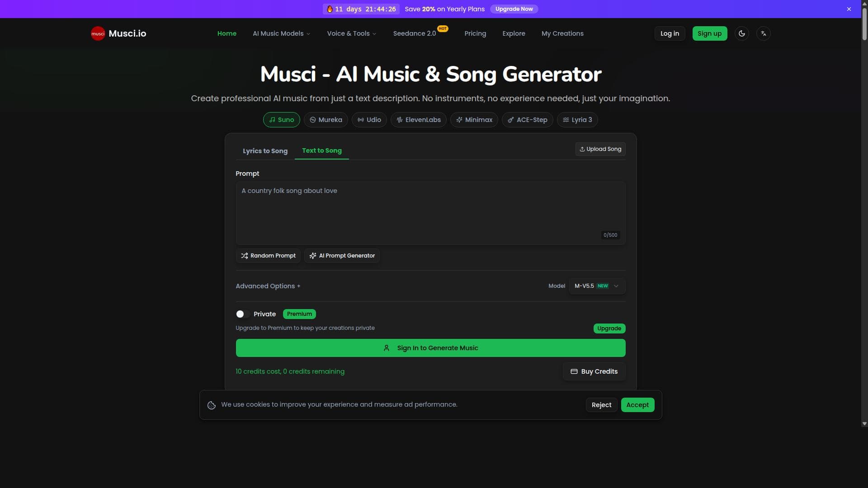
Task: Click into the Prompt text area
Action: point(429,212)
